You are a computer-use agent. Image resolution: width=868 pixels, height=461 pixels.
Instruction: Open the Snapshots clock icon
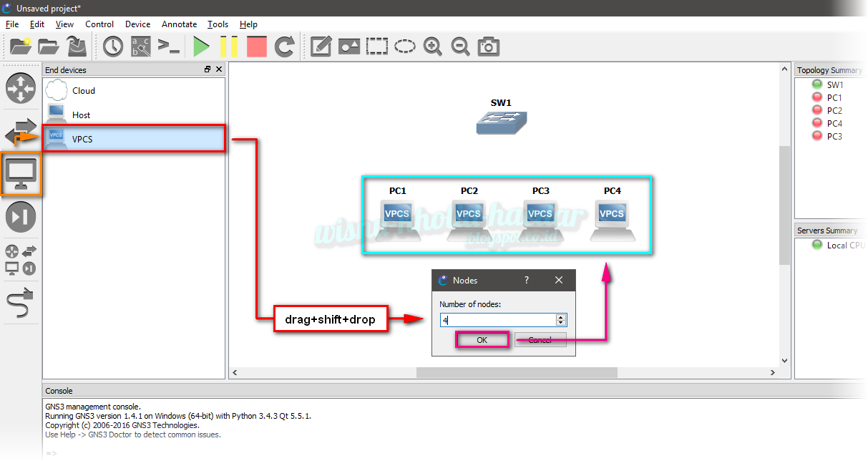tap(112, 47)
